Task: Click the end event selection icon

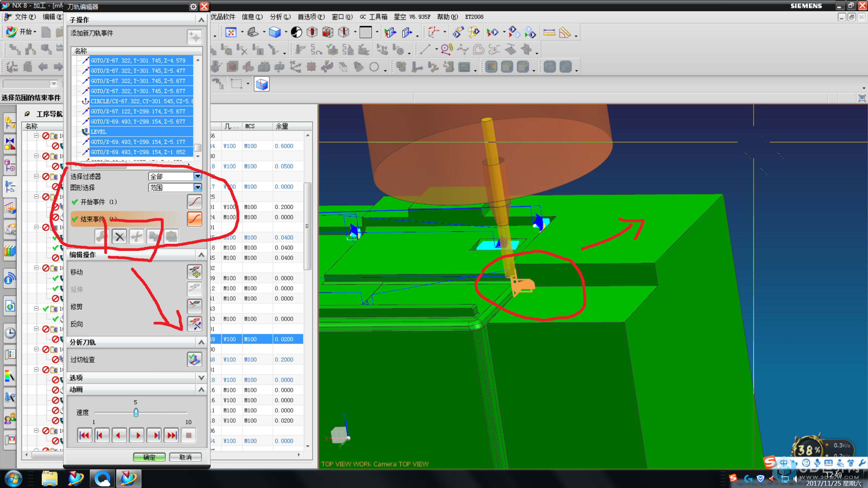Action: [x=195, y=219]
